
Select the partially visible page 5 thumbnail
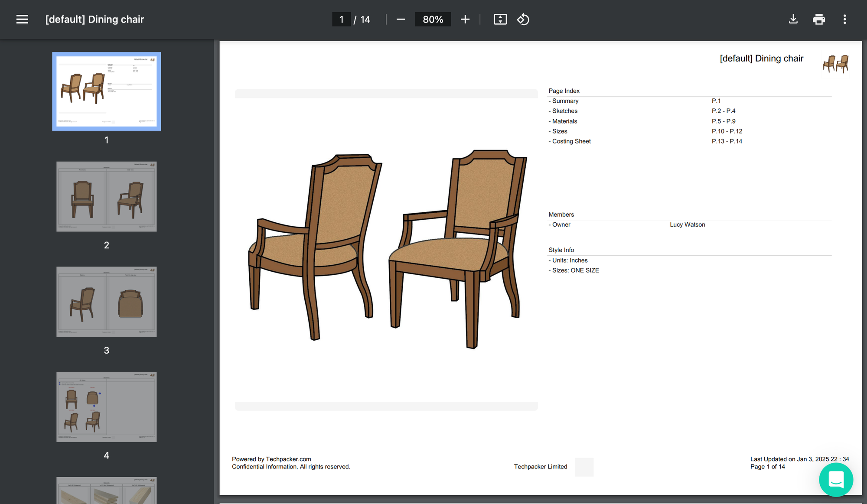pyautogui.click(x=107, y=490)
